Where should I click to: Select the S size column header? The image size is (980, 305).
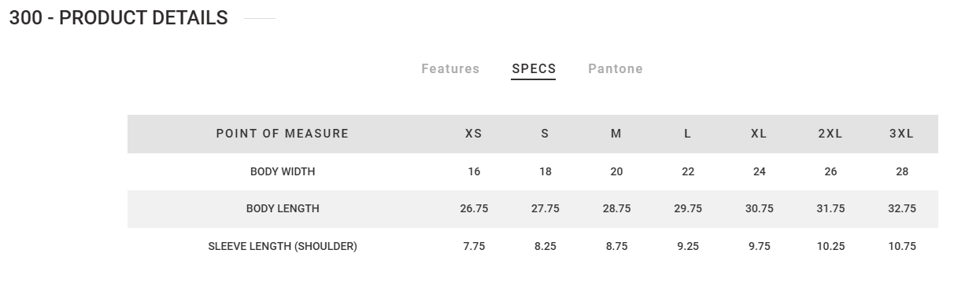pyautogui.click(x=545, y=134)
